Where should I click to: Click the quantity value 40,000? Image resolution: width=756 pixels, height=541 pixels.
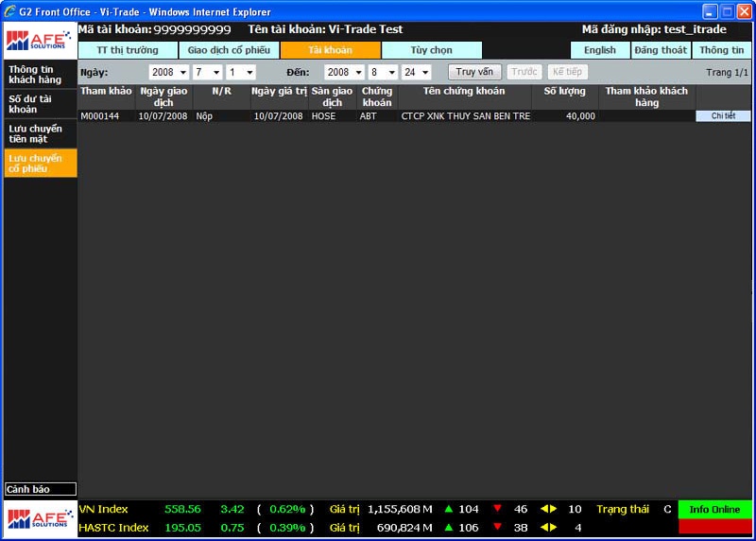coord(580,116)
